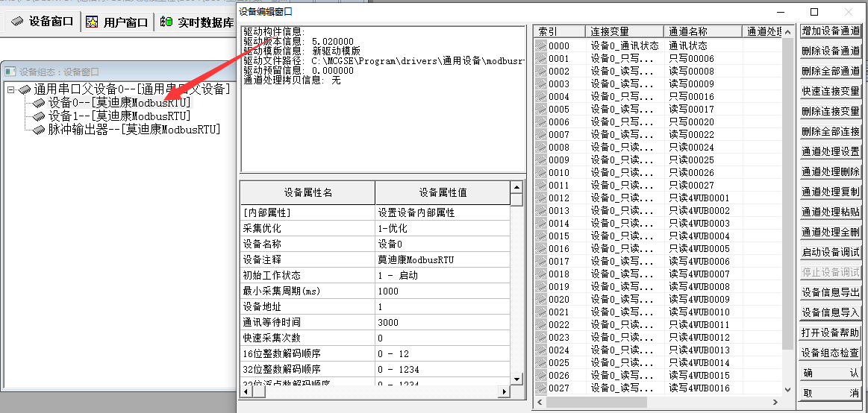The image size is (868, 413).
Task: Select channel name 只写00006
Action: coord(691,59)
